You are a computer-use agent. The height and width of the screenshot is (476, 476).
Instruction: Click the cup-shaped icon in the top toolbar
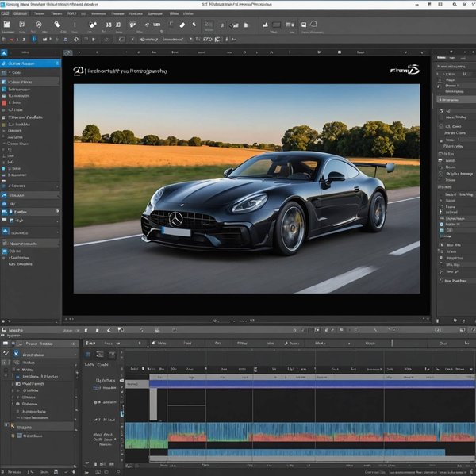[x=132, y=25]
